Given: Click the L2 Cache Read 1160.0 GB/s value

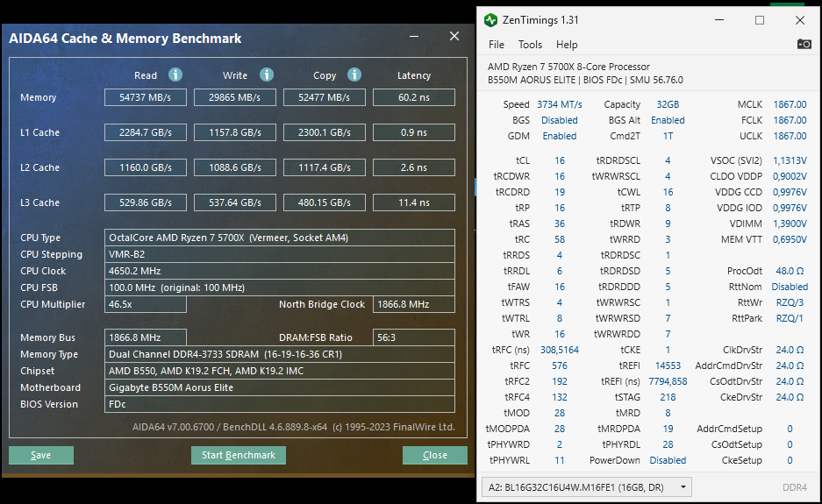Looking at the screenshot, I should (146, 167).
